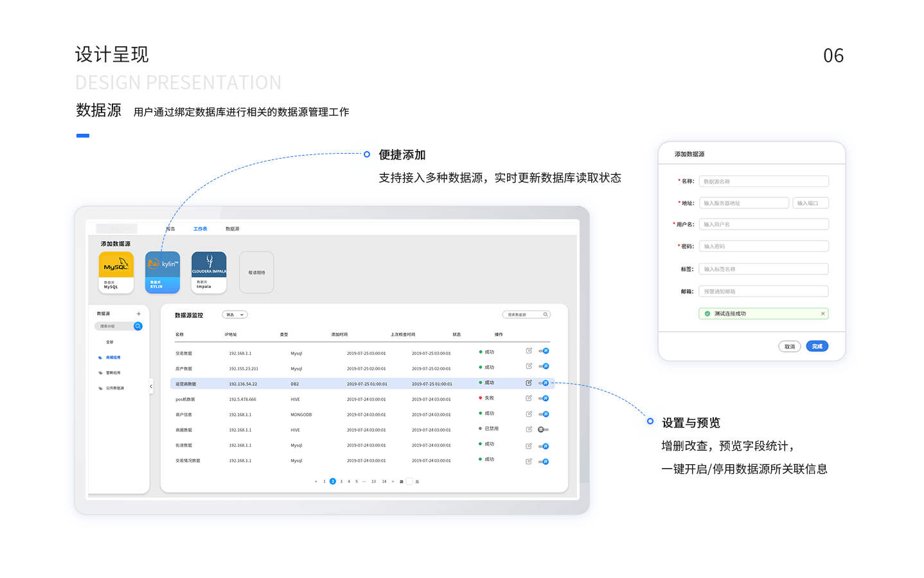The image size is (924, 578).
Task: Collapse the sidebar with the left chevron
Action: click(x=151, y=386)
